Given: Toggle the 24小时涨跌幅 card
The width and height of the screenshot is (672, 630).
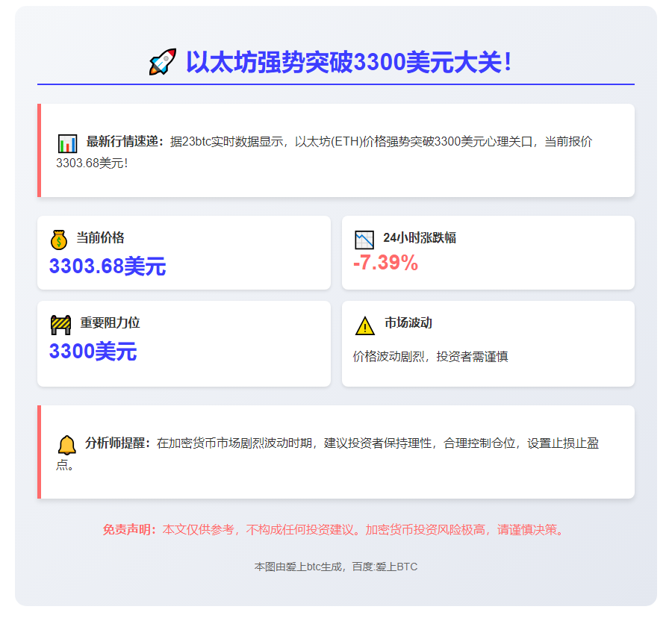Looking at the screenshot, I should pyautogui.click(x=488, y=252).
